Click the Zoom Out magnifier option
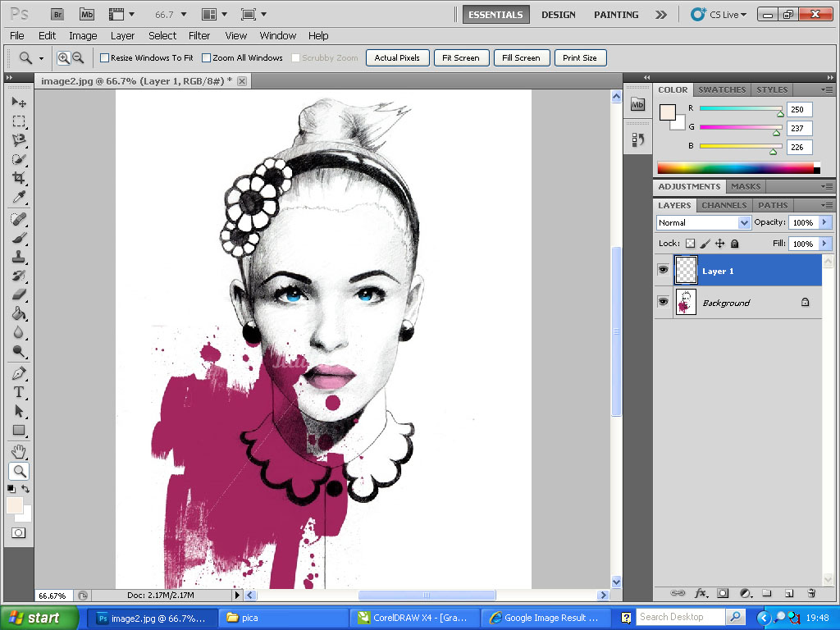This screenshot has width=840, height=630. pyautogui.click(x=78, y=58)
